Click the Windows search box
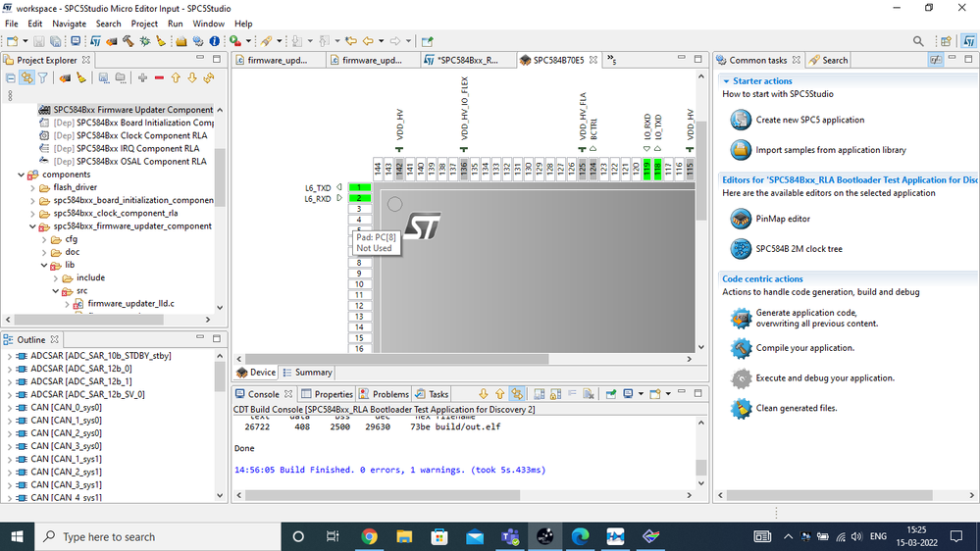This screenshot has height=551, width=980. pos(156,536)
